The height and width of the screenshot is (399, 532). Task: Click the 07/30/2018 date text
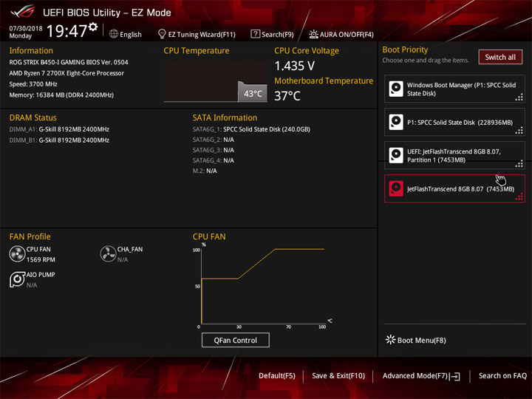tap(26, 29)
